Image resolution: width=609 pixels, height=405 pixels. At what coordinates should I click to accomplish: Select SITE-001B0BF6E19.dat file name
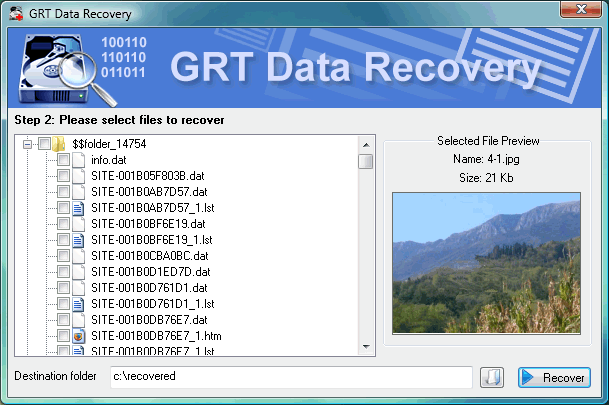tap(148, 224)
